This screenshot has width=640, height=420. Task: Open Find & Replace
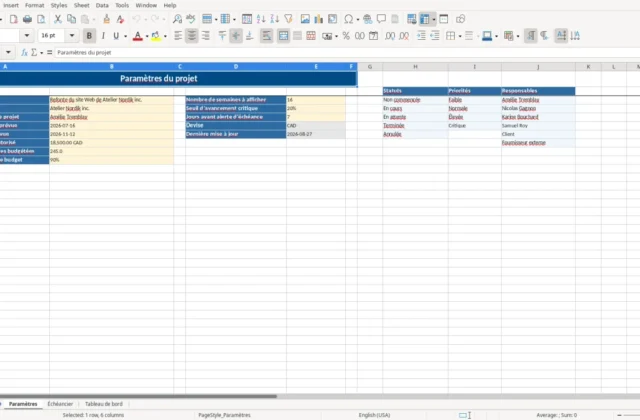pyautogui.click(x=177, y=19)
